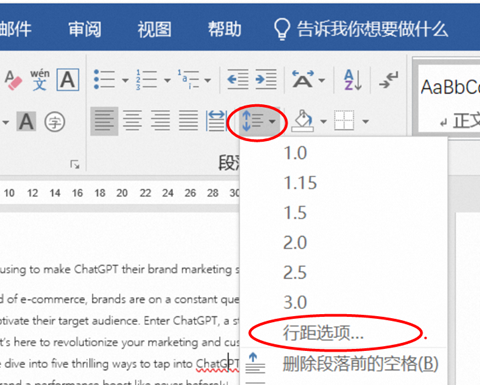
Task: Expand the multilevel list dropdown
Action: [208, 80]
